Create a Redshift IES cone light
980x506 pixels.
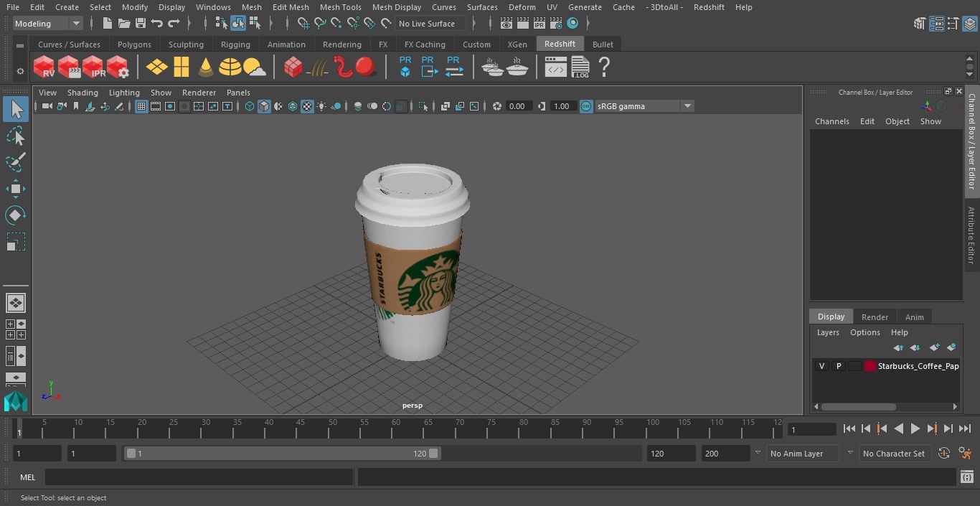point(206,67)
